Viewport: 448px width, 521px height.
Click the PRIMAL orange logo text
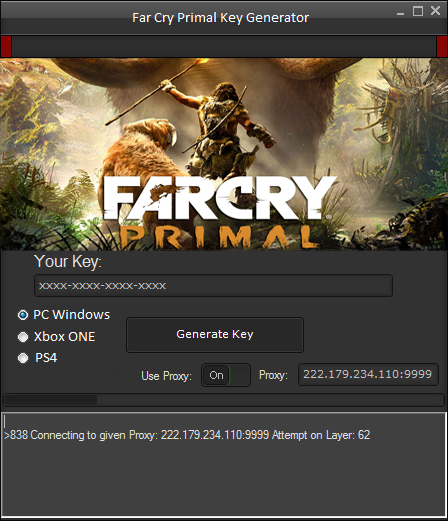[219, 237]
